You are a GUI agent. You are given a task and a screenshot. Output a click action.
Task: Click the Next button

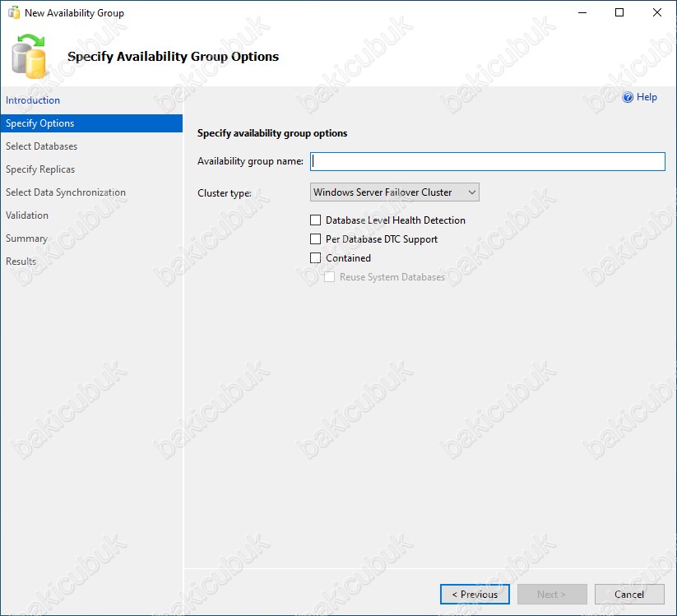(x=552, y=595)
